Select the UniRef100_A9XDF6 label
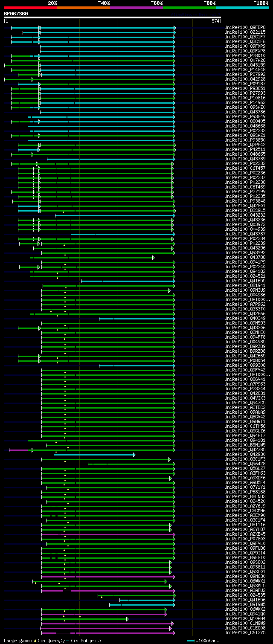The image size is (273, 644). tap(244, 478)
